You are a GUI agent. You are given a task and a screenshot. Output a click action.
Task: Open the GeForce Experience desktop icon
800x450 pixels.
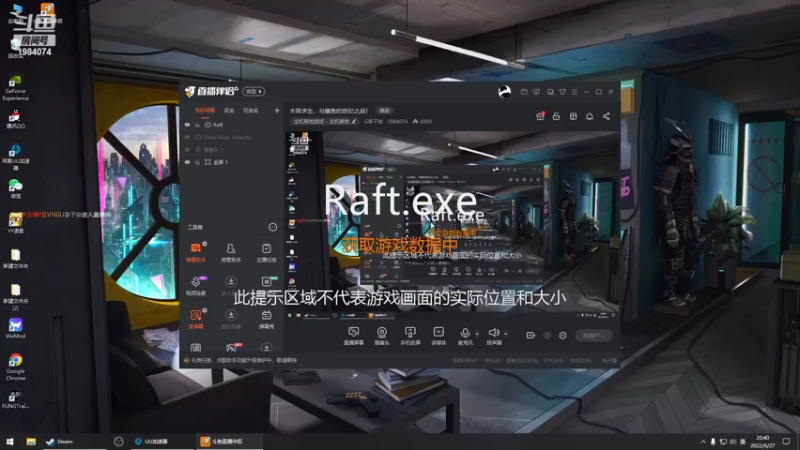pos(15,88)
